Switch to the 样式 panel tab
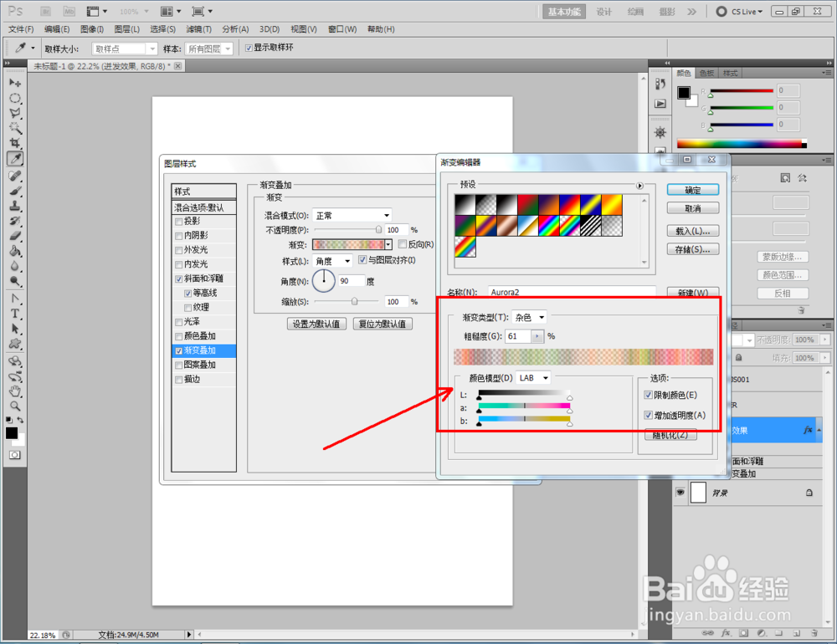This screenshot has height=644, width=837. click(730, 73)
